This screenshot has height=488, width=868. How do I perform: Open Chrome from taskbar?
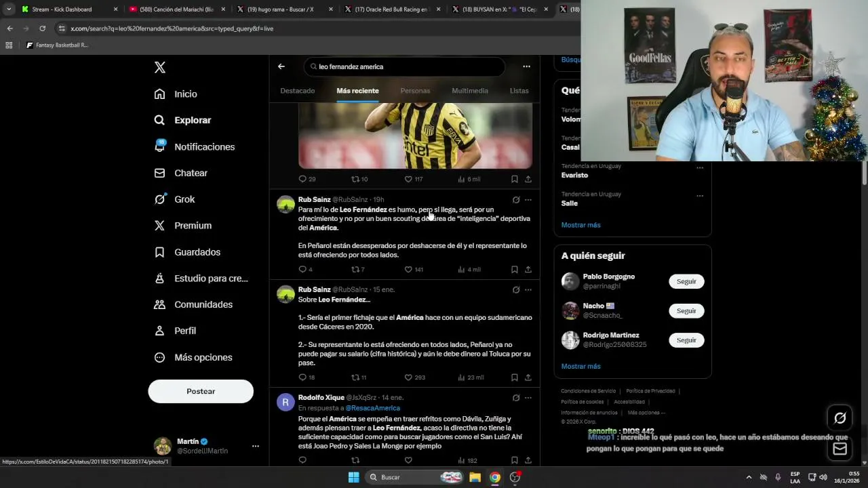coord(495,477)
